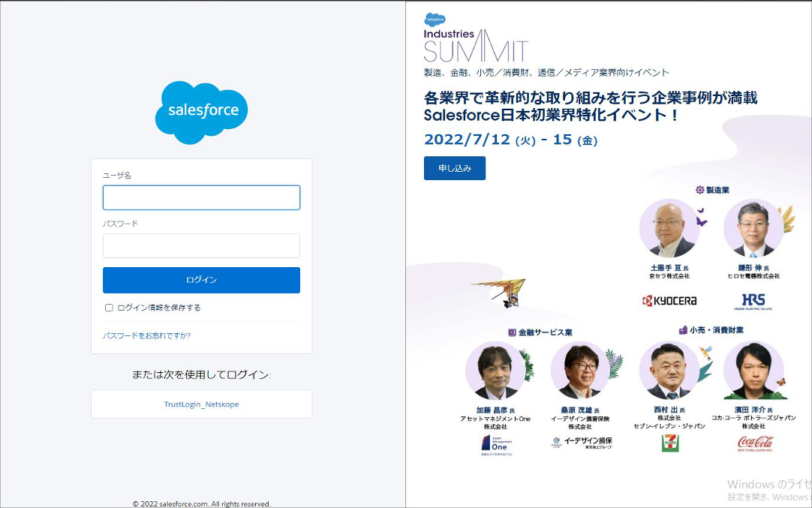Select the 濱田 洋介 speaker photo
812x508 pixels.
tap(753, 370)
